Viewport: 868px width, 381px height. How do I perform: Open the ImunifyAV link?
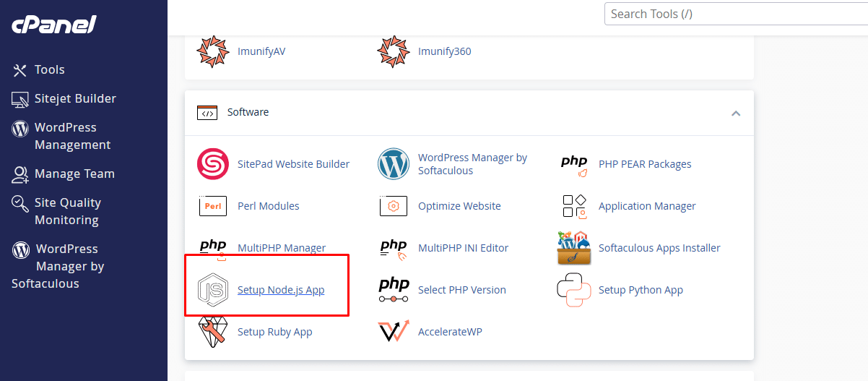pyautogui.click(x=261, y=51)
